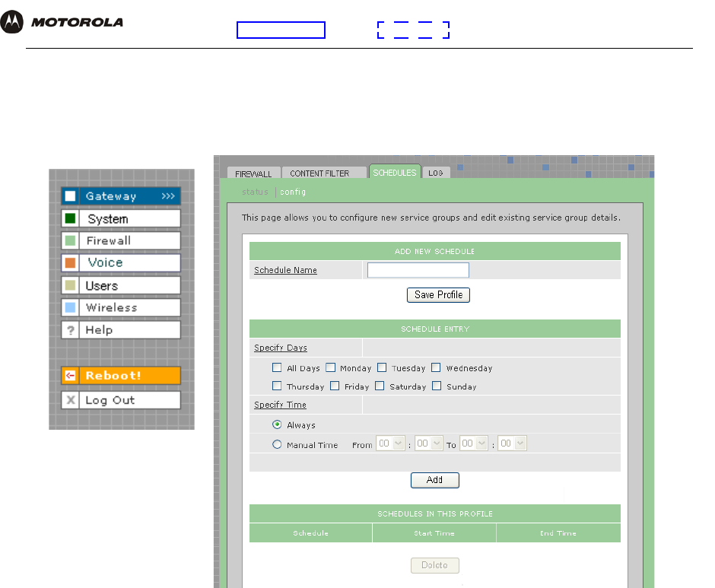Image resolution: width=715 pixels, height=588 pixels.
Task: Click the Gateway triple-chevron arrows
Action: click(168, 196)
